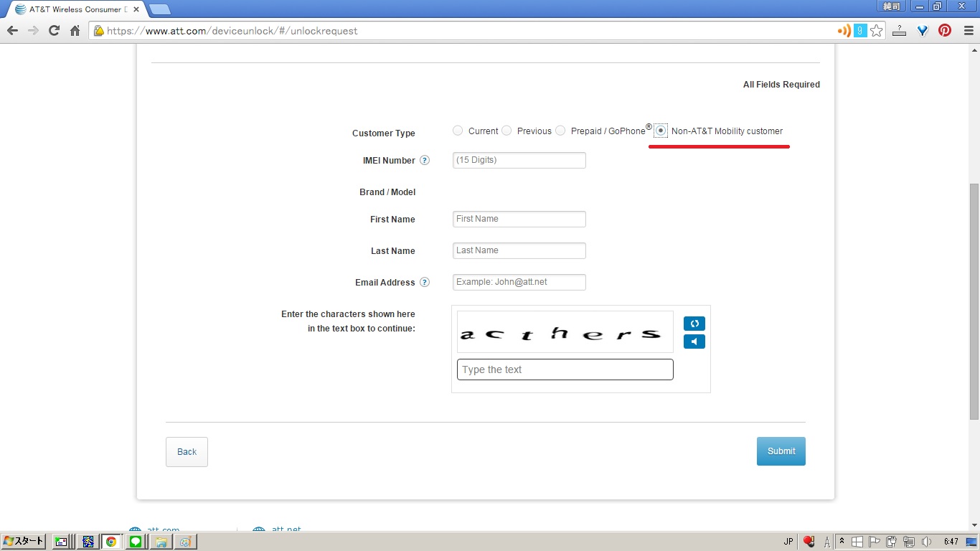Screen dimensions: 980x551
Task: Click the Back button on the form
Action: coord(187,452)
